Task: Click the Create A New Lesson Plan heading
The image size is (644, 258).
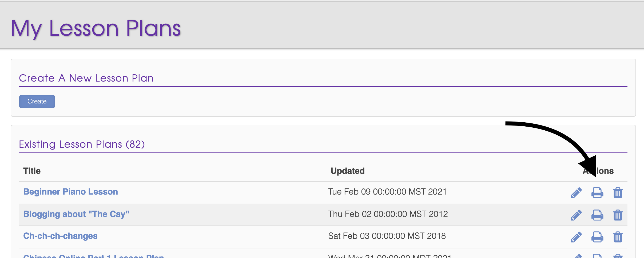Action: tap(86, 78)
